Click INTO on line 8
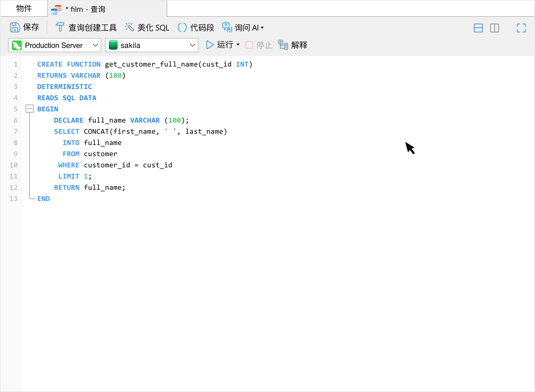Viewport: 535px width, 392px height. click(71, 143)
